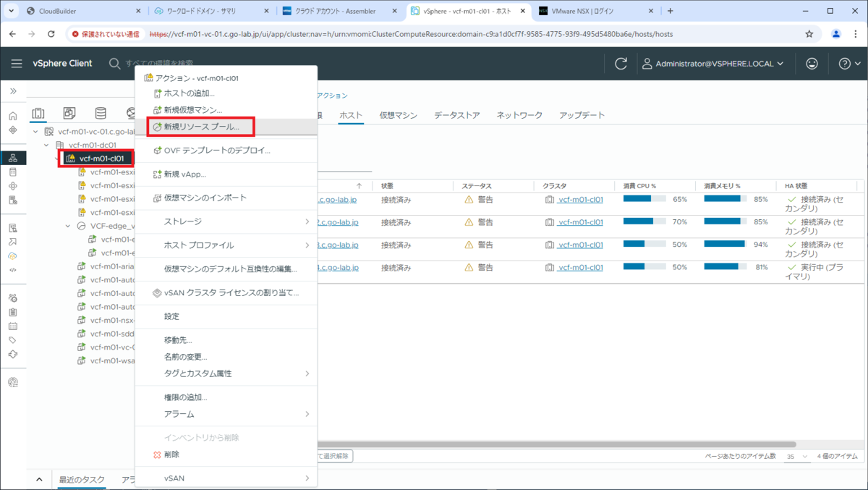This screenshot has width=868, height=490.
Task: Open Content Libraries sidebar icon
Action: click(13, 172)
